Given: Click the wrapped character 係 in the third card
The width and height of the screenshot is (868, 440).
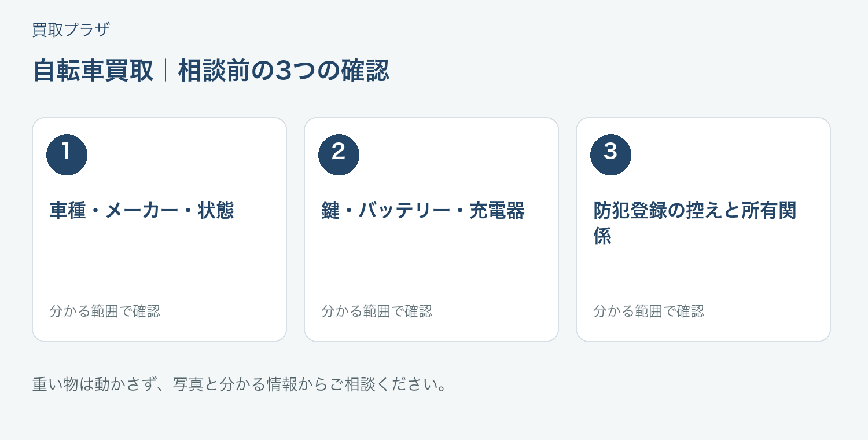Looking at the screenshot, I should coord(602,237).
